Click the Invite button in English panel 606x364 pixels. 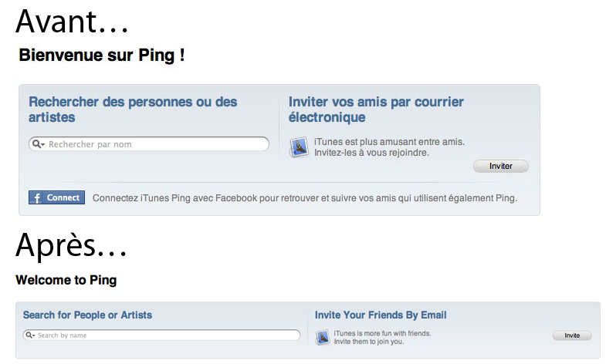[572, 335]
